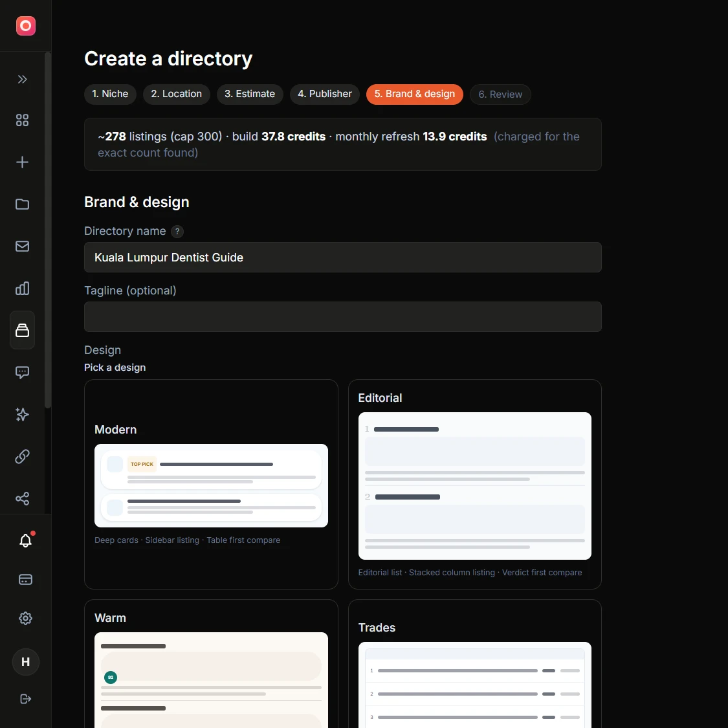Click the '37.8 credits' build cost text
The width and height of the screenshot is (728, 728).
coord(293,137)
